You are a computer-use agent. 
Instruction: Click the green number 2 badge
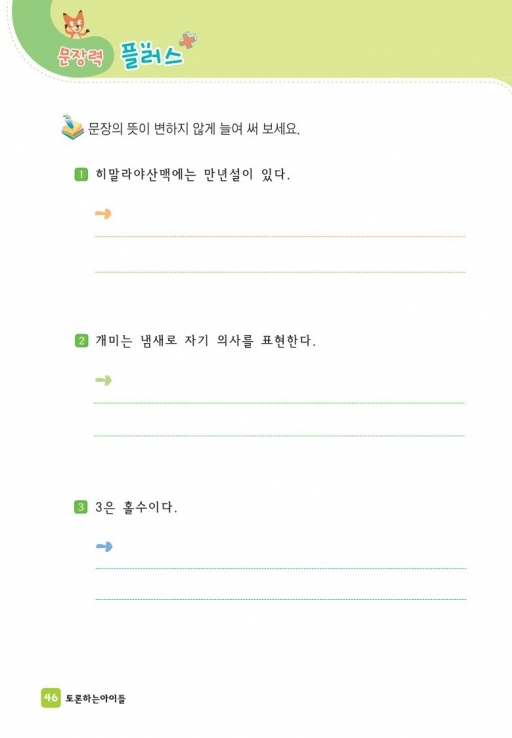pos(81,340)
